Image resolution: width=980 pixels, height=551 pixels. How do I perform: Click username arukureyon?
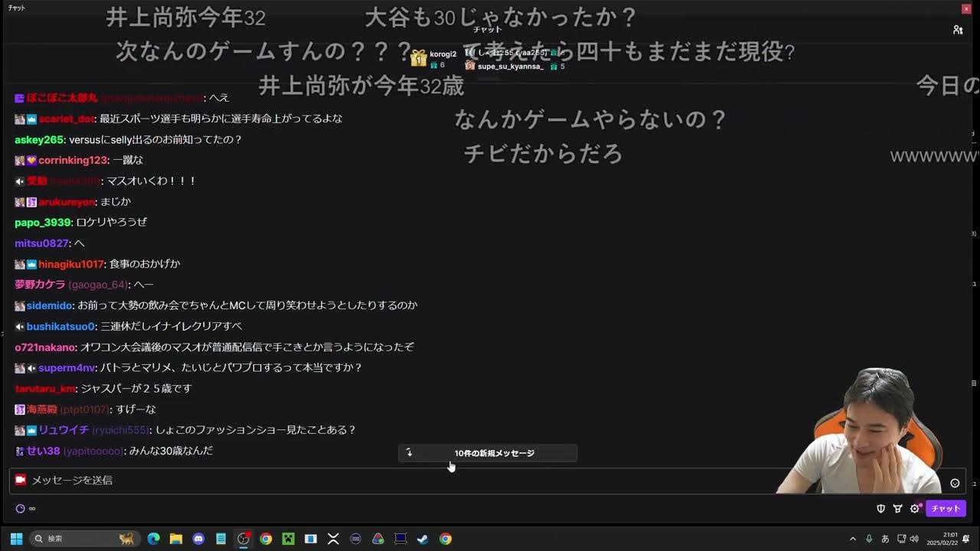tap(67, 202)
